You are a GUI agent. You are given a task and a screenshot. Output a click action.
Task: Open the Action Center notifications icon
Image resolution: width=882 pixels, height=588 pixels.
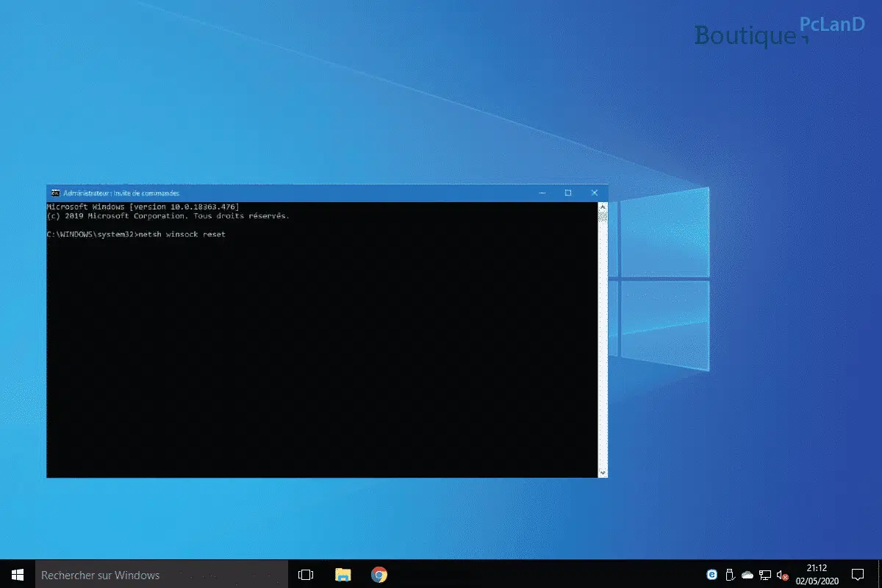(x=857, y=574)
